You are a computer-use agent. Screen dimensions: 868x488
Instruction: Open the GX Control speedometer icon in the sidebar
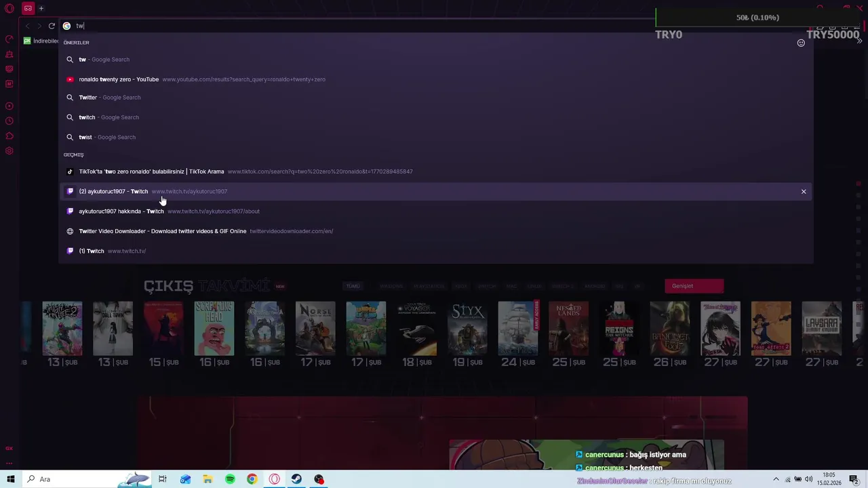(9, 39)
